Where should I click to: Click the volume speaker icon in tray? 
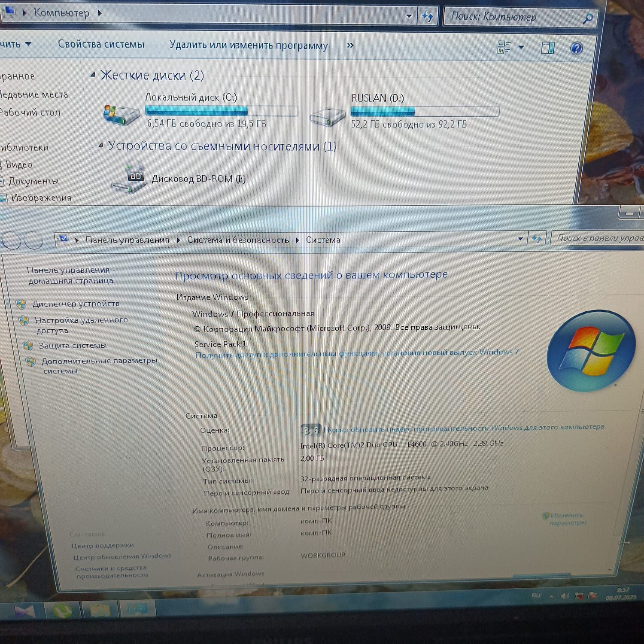click(565, 595)
